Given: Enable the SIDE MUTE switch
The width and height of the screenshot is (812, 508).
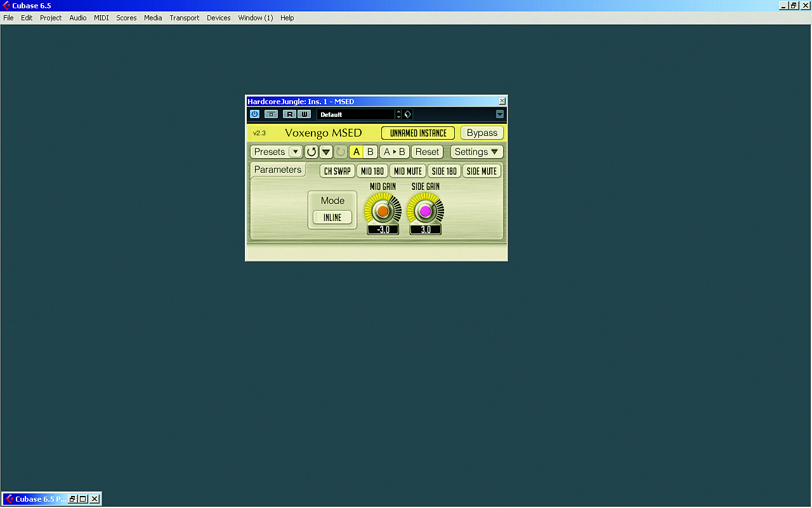Looking at the screenshot, I should pos(481,171).
